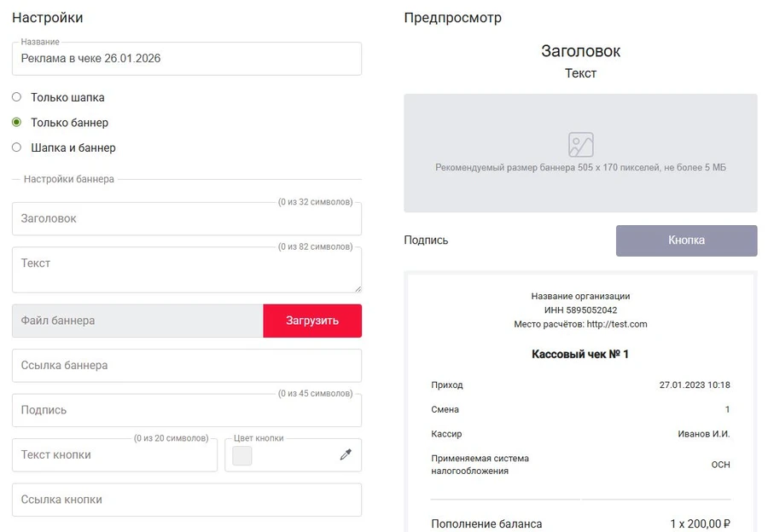Click into the 'Заголовок' banner title field
Screen dimensions: 768x532
(186, 219)
